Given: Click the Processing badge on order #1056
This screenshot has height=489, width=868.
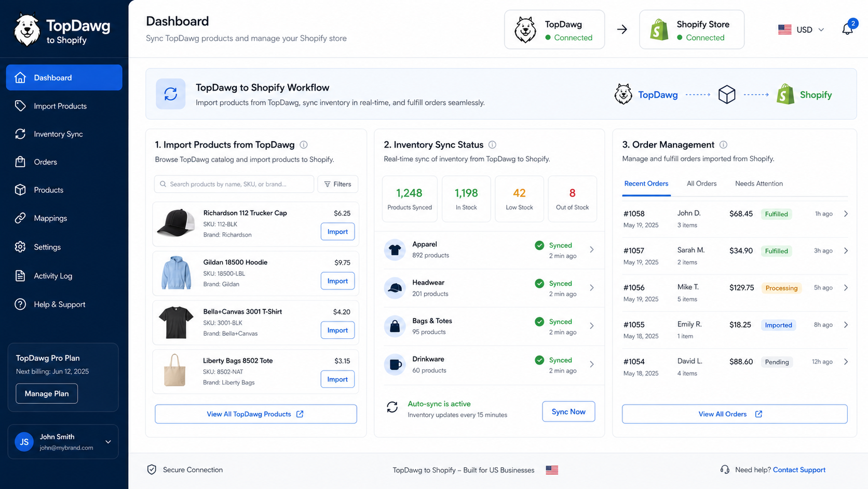Looking at the screenshot, I should point(781,288).
